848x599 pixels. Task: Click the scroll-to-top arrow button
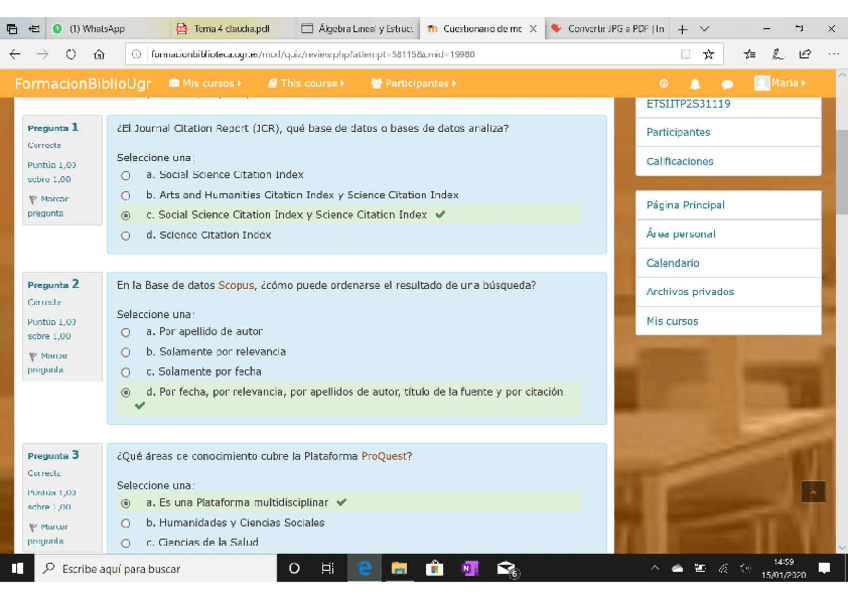[813, 492]
